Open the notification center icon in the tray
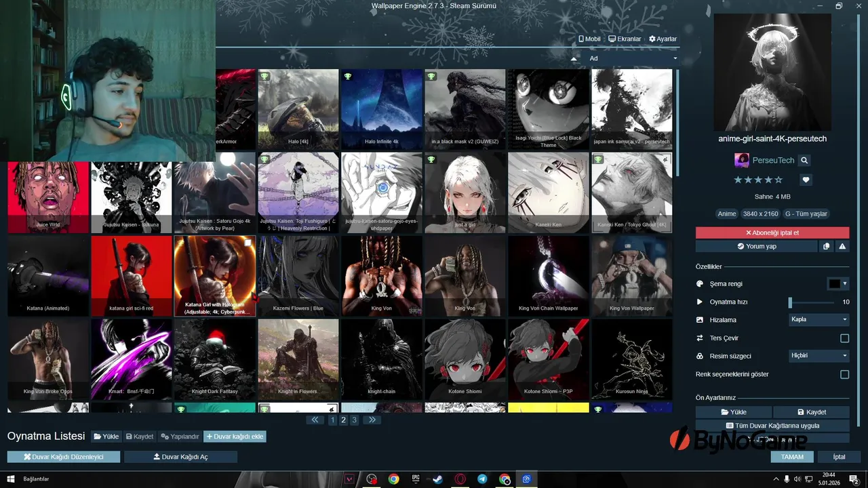Image resolution: width=868 pixels, height=488 pixels. pyautogui.click(x=853, y=479)
